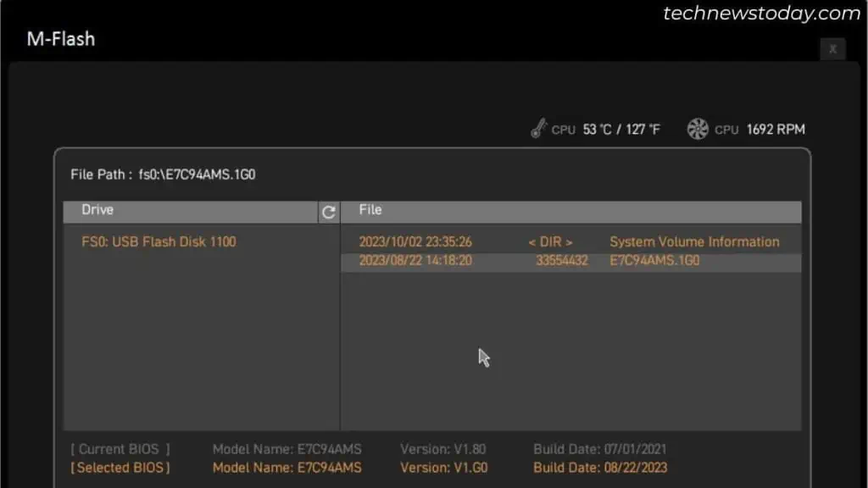Click the Current BIOS entry line
Screen dimensions: 868x488
(102, 449)
